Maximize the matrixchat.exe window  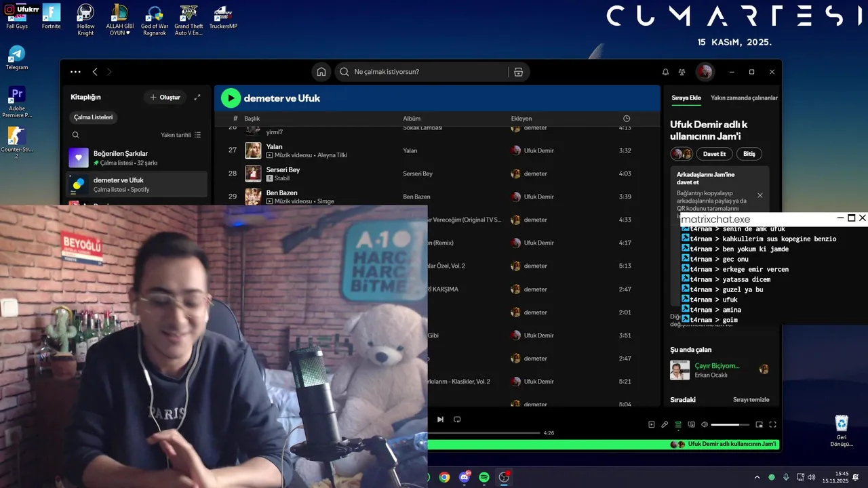click(852, 218)
